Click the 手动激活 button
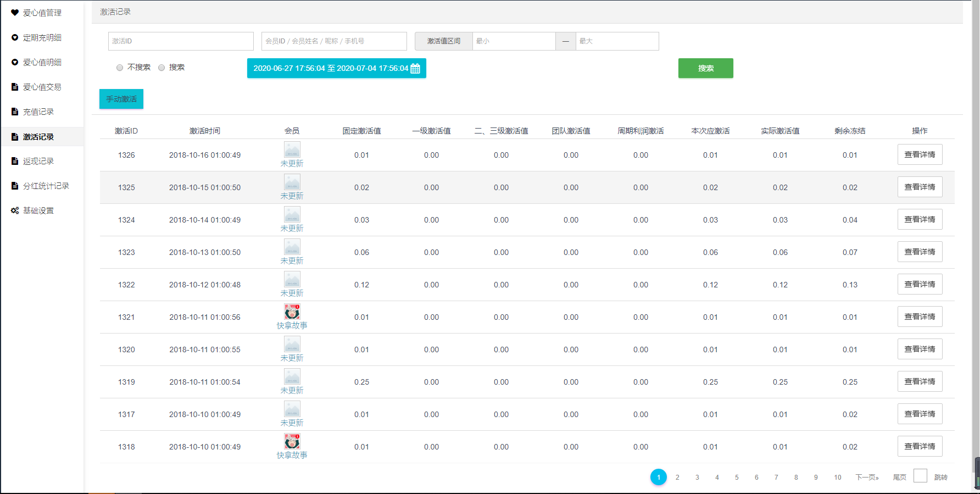This screenshot has width=980, height=494. tap(121, 99)
